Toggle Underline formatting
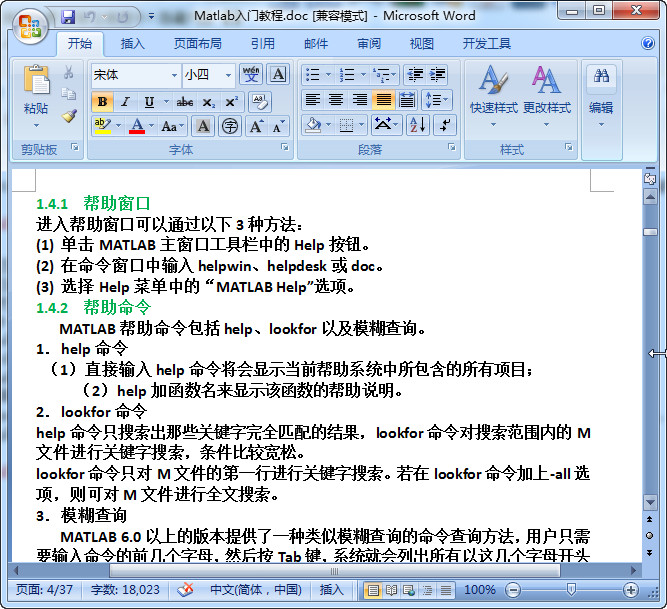The image size is (667, 609). [x=149, y=102]
